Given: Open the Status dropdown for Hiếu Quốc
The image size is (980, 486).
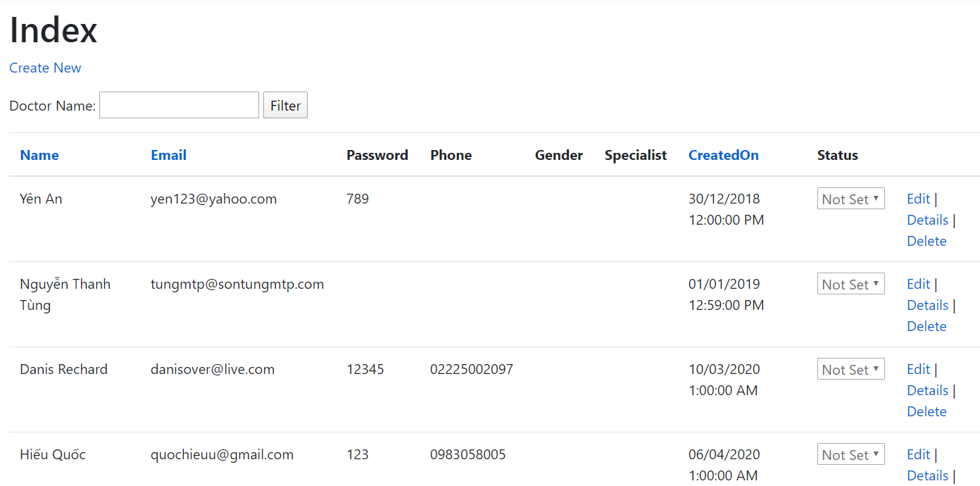Looking at the screenshot, I should [850, 454].
